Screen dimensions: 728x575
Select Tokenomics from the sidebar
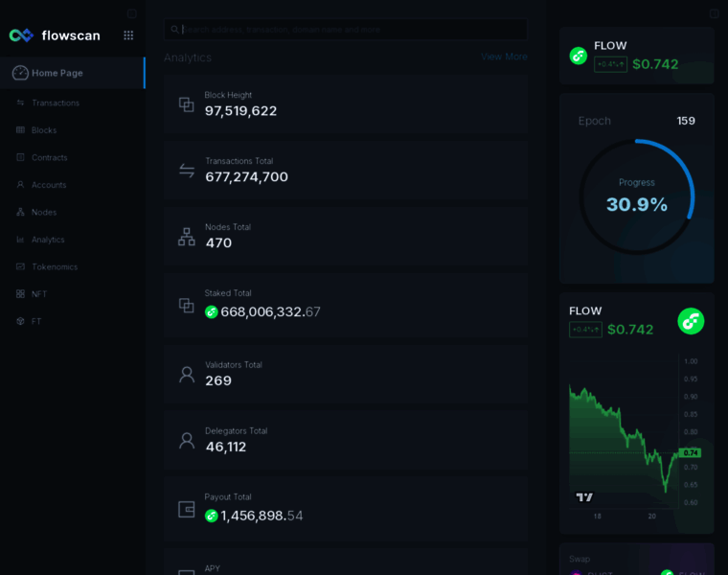(54, 266)
